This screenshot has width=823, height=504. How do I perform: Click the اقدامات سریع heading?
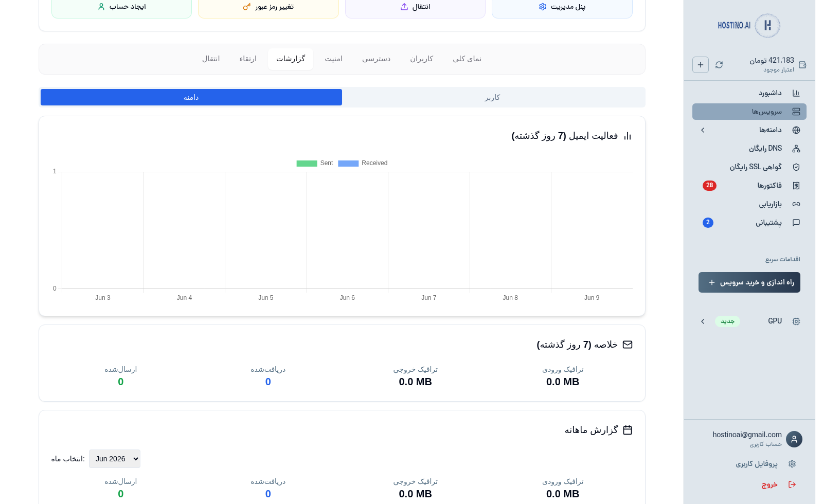[782, 259]
